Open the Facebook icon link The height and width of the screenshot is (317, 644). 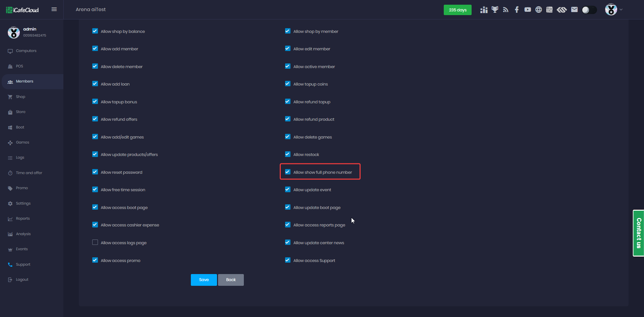click(x=517, y=10)
